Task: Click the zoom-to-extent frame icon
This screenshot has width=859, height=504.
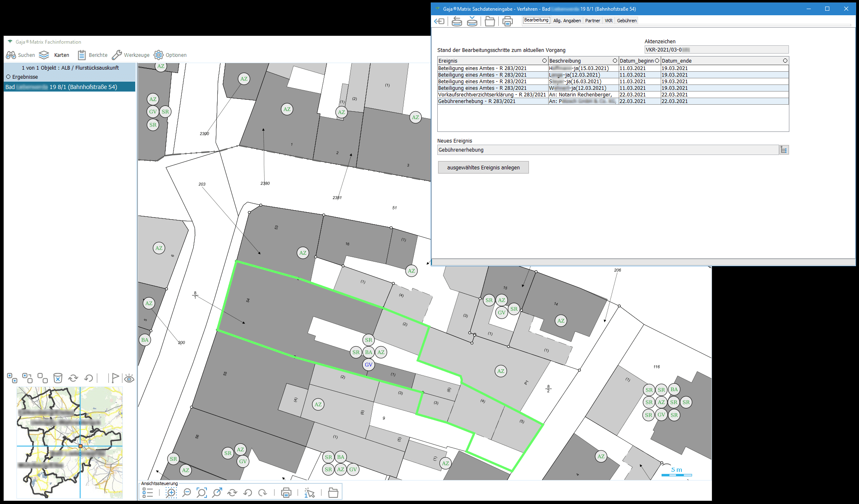Action: [x=202, y=492]
